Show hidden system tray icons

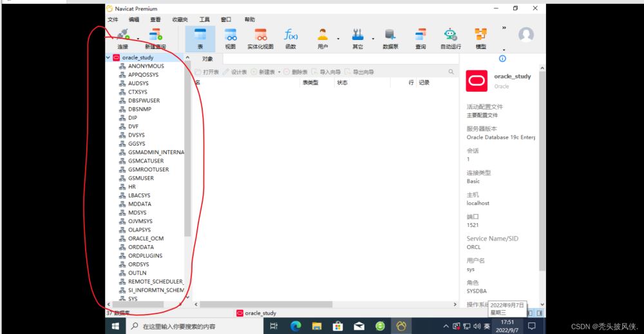[x=446, y=326]
